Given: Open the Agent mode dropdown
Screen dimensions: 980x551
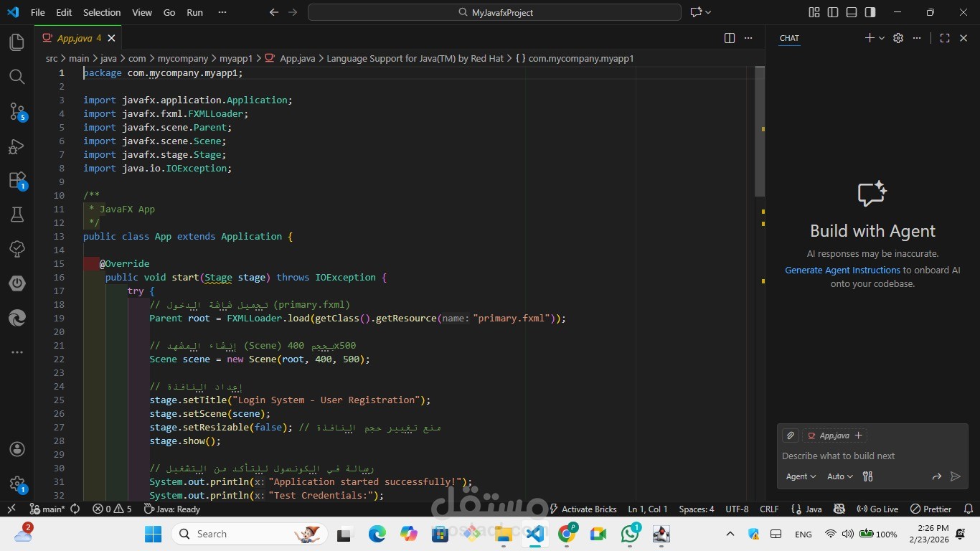Looking at the screenshot, I should (x=801, y=476).
